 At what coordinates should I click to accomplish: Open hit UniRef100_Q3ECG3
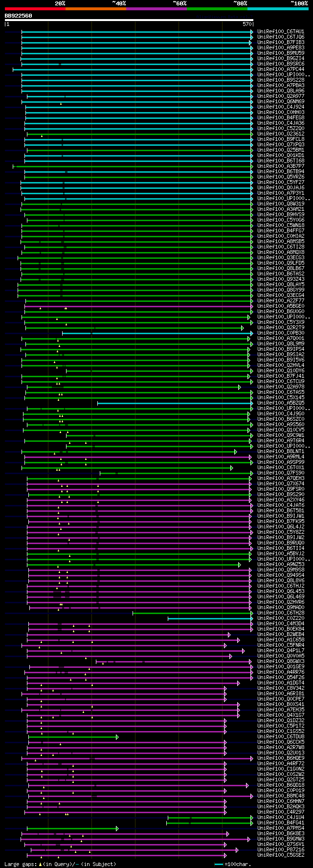pyautogui.click(x=281, y=258)
